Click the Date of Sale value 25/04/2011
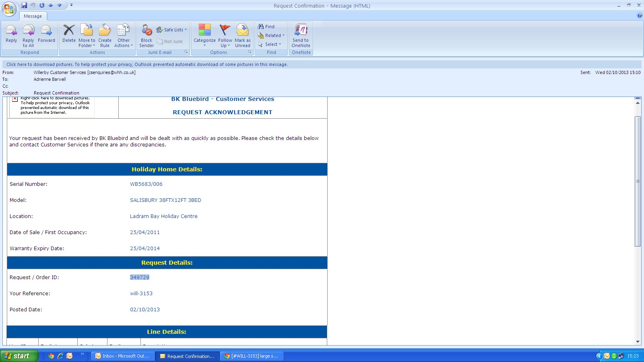Screen dimensions: 644x362 pyautogui.click(x=145, y=232)
